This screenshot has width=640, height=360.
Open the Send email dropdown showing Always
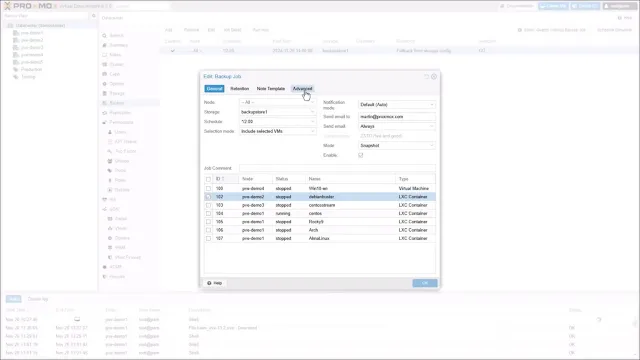tap(397, 127)
